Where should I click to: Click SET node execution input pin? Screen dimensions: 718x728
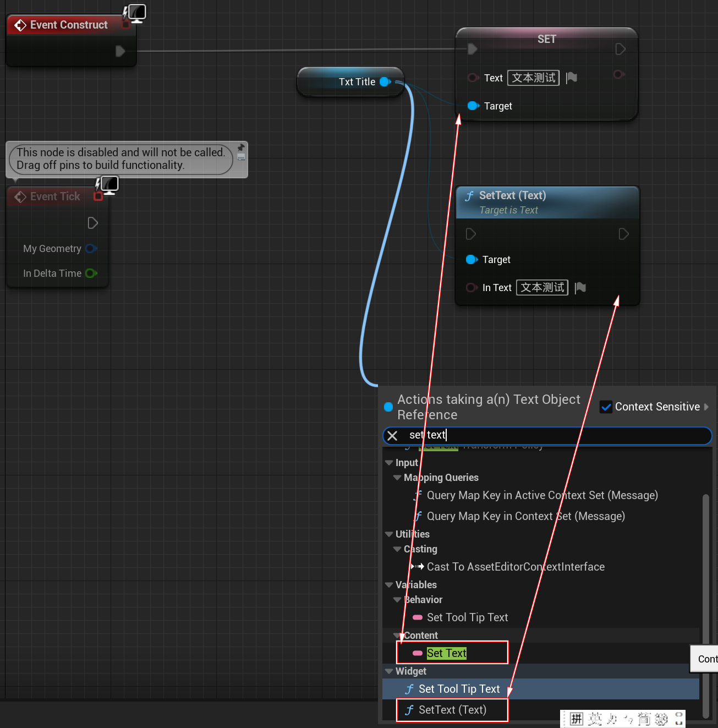pyautogui.click(x=472, y=49)
